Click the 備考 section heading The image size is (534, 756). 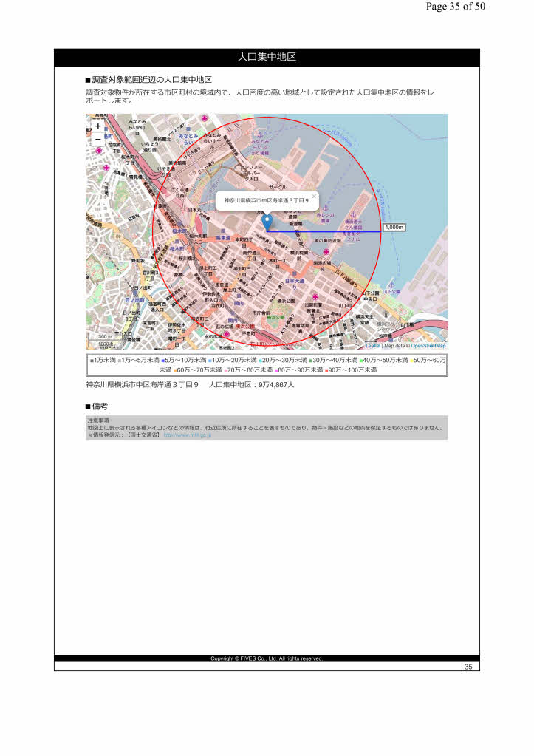coord(100,406)
